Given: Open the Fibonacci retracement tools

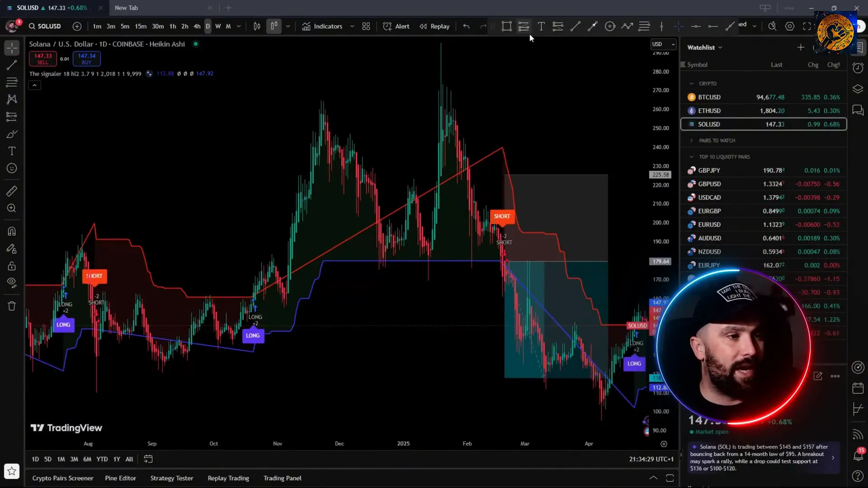Looking at the screenshot, I should click(x=12, y=82).
